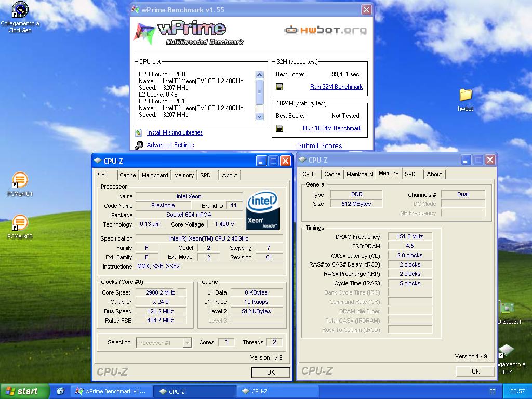Click the save icon beside Run 1024M Benchmark
The height and width of the screenshot is (399, 532).
(280, 128)
